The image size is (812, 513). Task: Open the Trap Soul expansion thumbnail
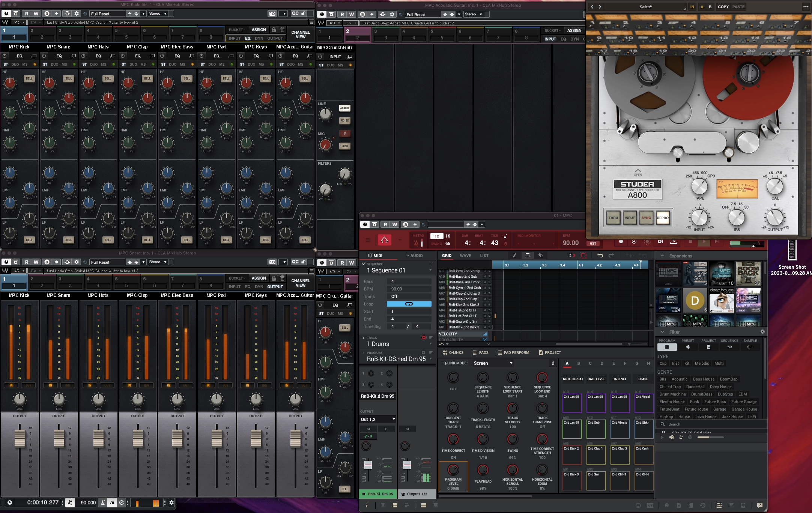pos(695,274)
